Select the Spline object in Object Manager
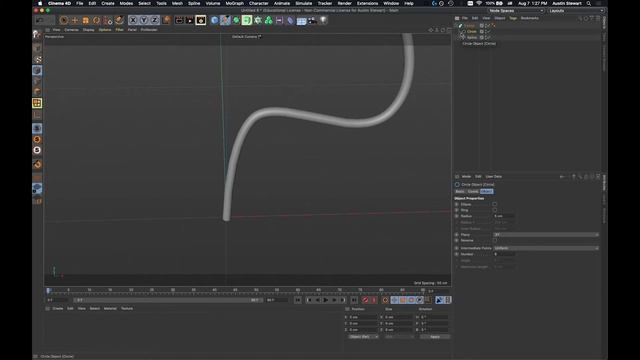The height and width of the screenshot is (360, 640). [472, 37]
